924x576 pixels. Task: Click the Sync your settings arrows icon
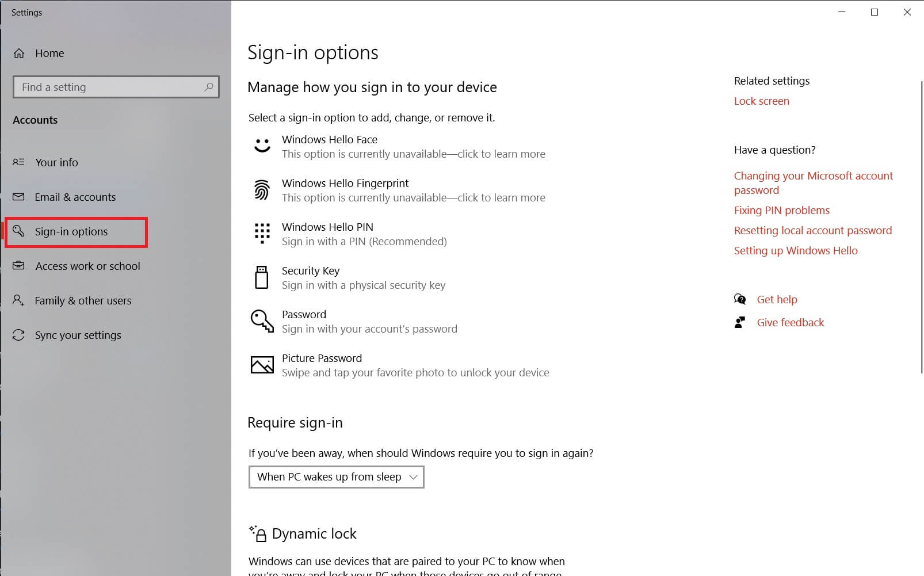pyautogui.click(x=18, y=335)
